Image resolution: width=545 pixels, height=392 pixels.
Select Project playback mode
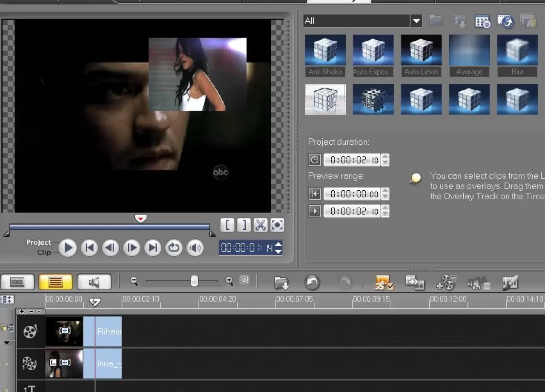click(x=38, y=242)
